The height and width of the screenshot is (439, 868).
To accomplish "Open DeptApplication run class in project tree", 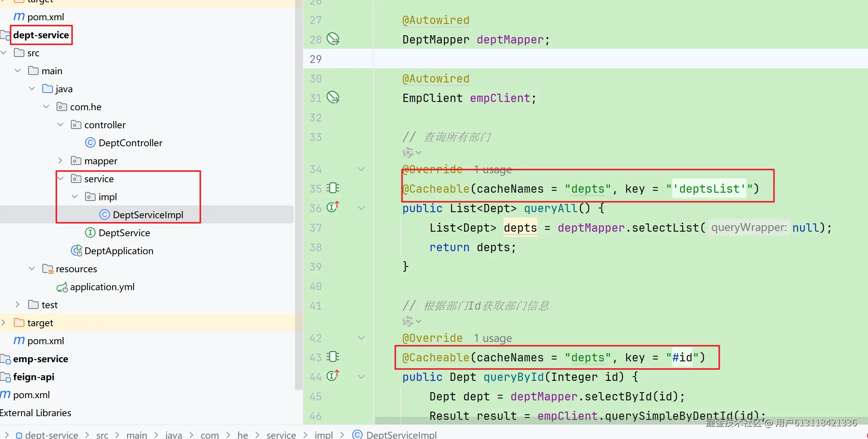I will (x=118, y=251).
